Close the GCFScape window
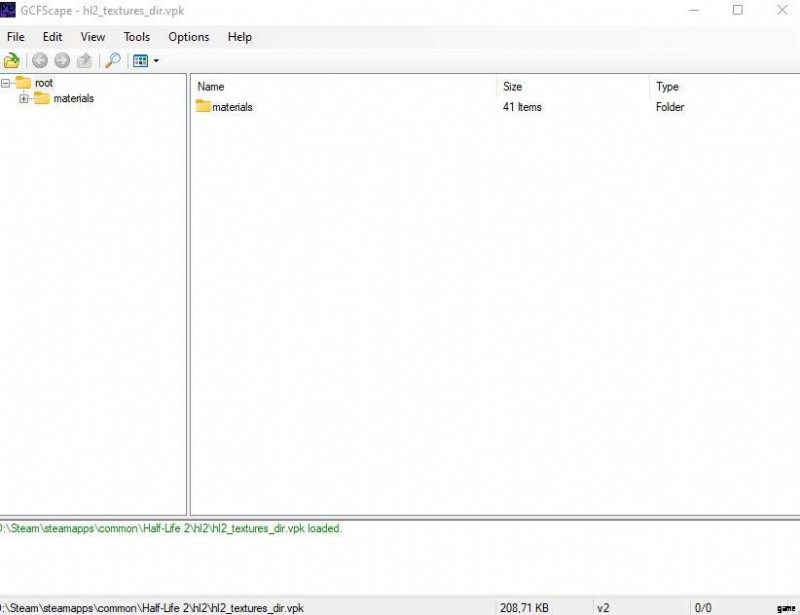This screenshot has width=800, height=615. click(782, 10)
